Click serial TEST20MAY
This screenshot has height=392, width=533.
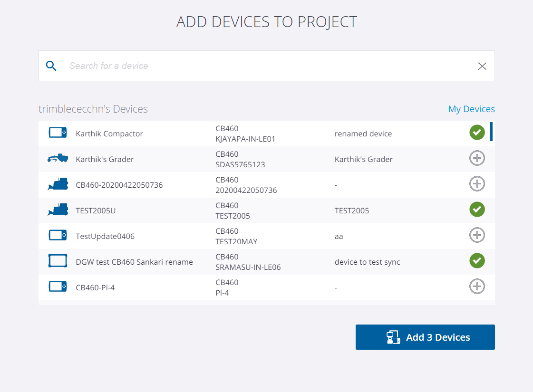(x=236, y=241)
